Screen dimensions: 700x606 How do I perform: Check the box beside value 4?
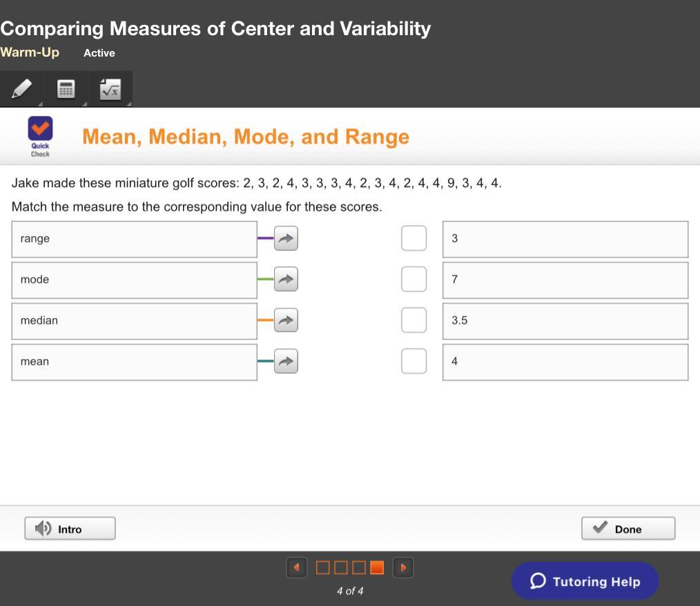pyautogui.click(x=414, y=361)
